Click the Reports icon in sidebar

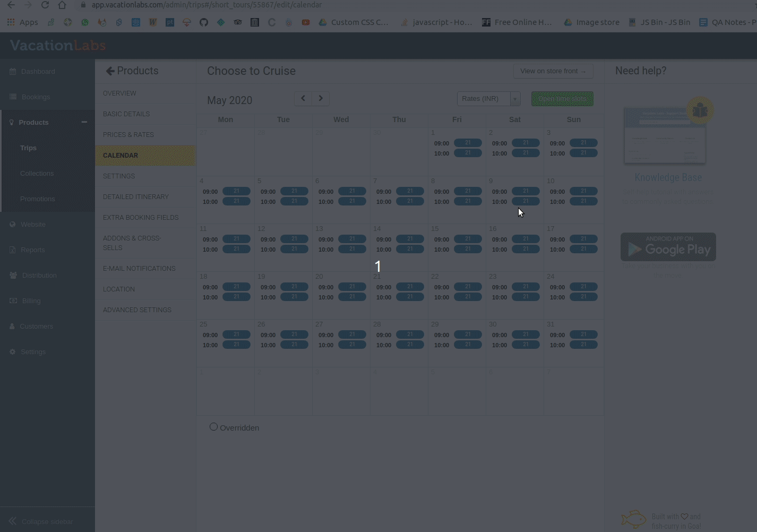pyautogui.click(x=13, y=250)
